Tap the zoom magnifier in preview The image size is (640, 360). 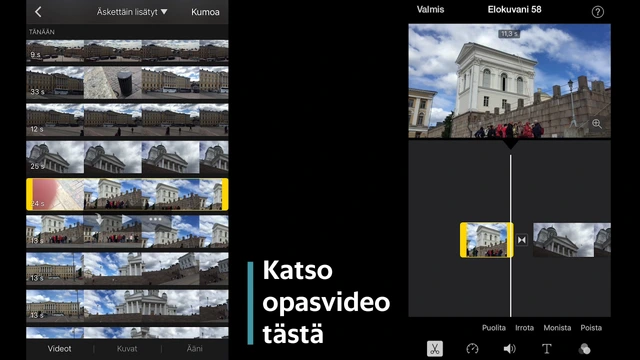[x=597, y=124]
